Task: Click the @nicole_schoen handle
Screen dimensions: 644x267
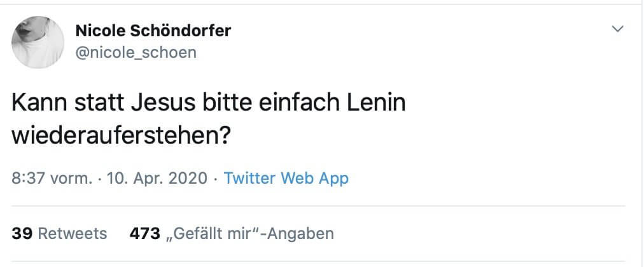Action: click(136, 52)
